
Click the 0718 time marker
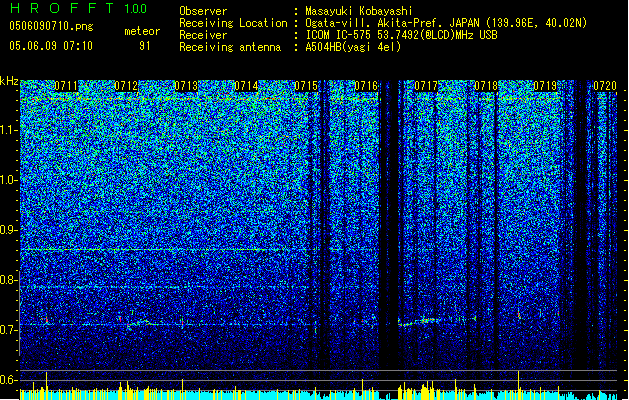486,86
